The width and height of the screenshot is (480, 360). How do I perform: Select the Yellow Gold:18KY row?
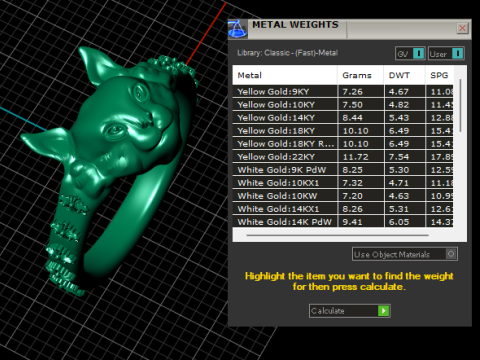[x=343, y=131]
